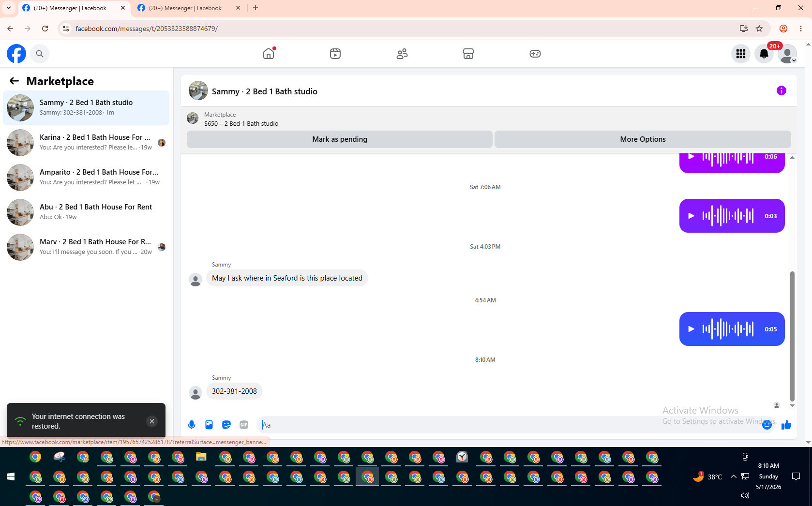Click the address bar URL
This screenshot has width=812, height=506.
[147, 29]
